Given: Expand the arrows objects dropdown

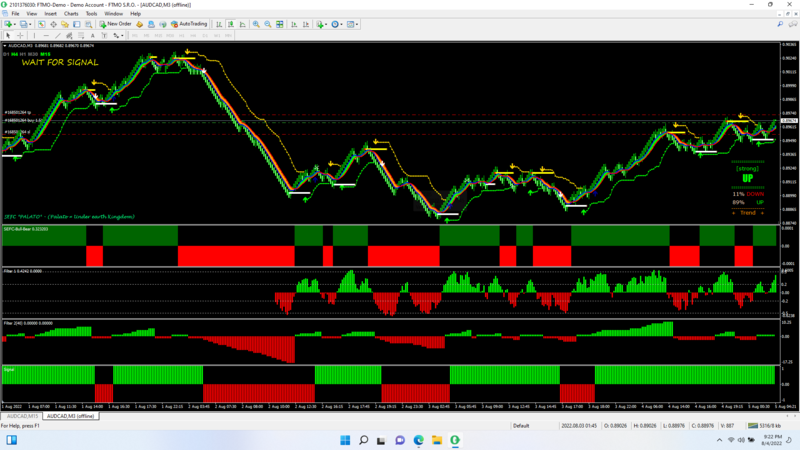Looking at the screenshot, I should [x=121, y=35].
